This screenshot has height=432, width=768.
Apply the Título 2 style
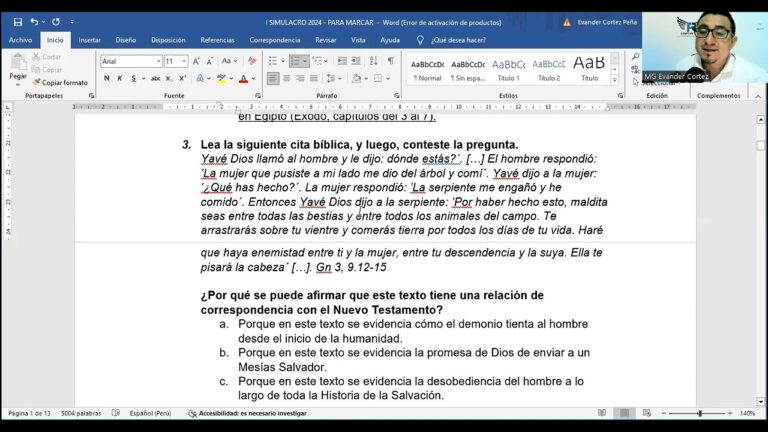point(549,70)
